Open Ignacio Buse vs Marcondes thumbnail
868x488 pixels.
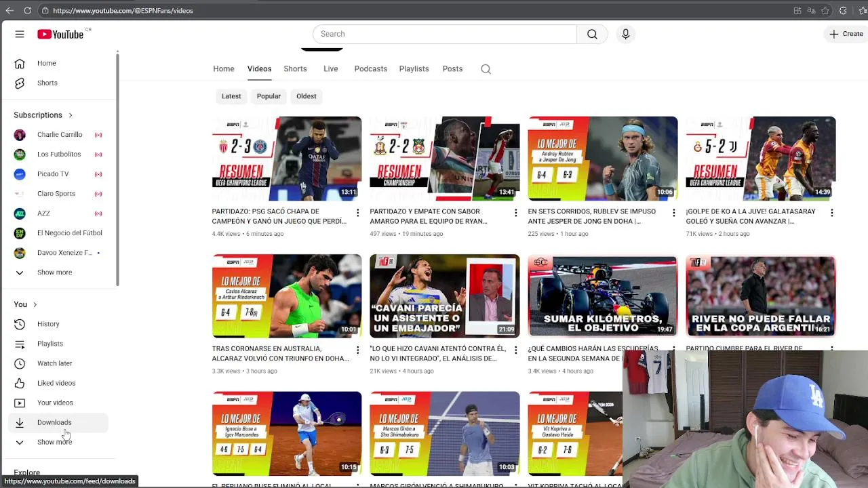click(287, 434)
